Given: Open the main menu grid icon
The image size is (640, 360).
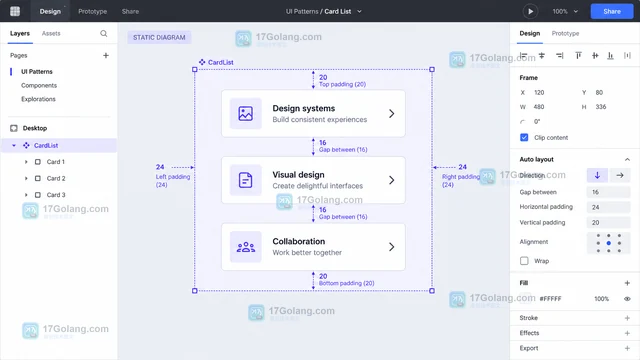Looking at the screenshot, I should 15,11.
